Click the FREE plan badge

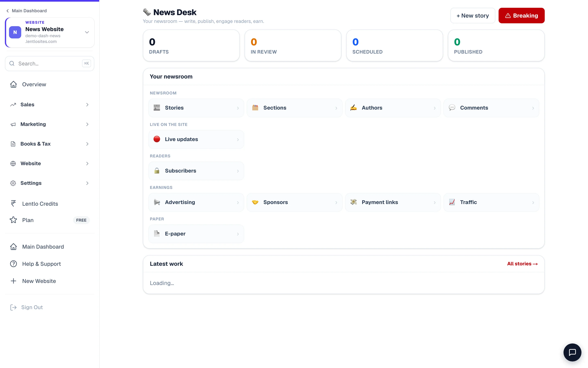point(81,220)
